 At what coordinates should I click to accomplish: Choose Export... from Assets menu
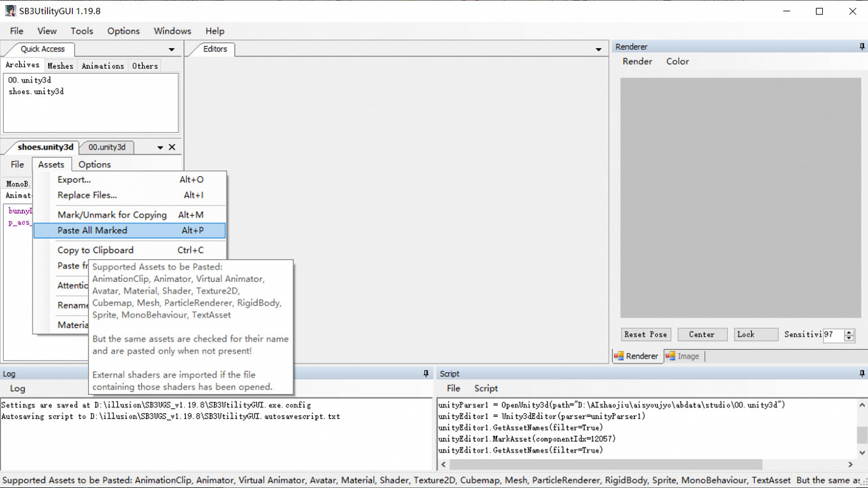click(74, 179)
